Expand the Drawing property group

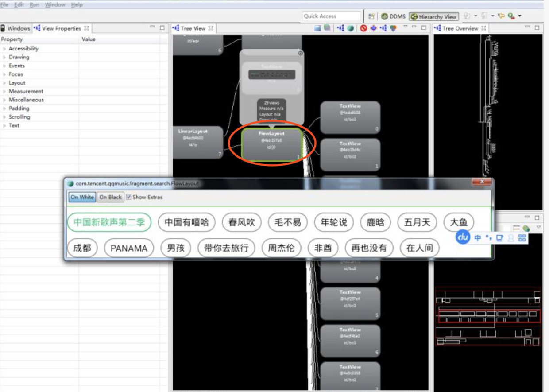tap(4, 57)
